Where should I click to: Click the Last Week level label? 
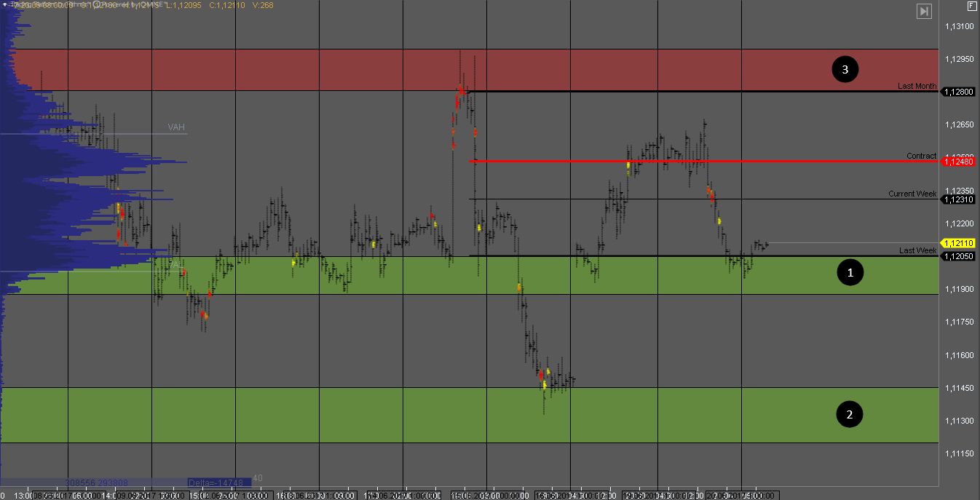point(917,250)
